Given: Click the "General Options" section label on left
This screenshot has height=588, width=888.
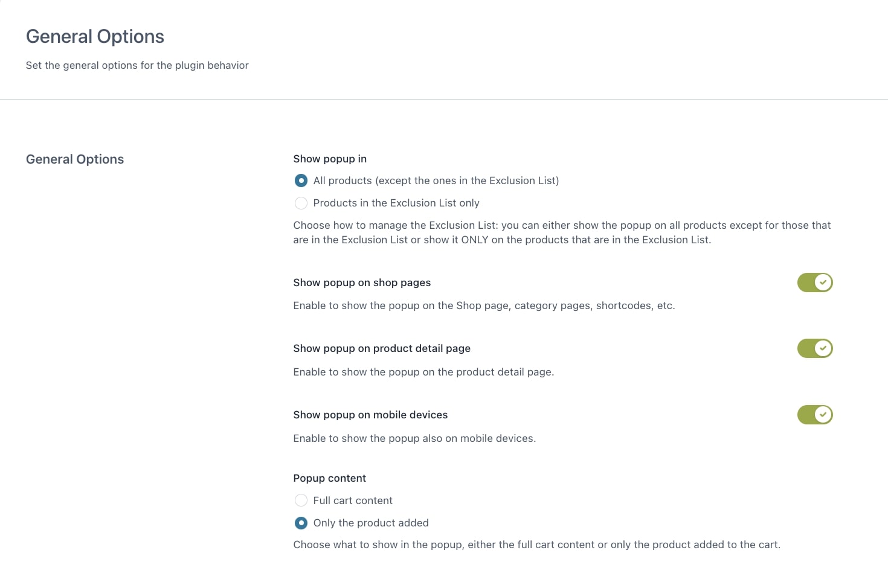Looking at the screenshot, I should [75, 159].
